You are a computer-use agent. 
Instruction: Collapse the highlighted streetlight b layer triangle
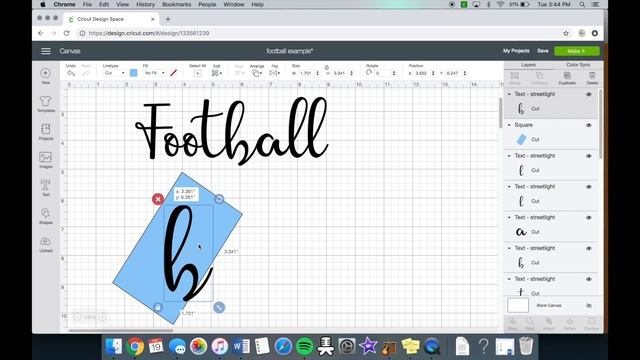pos(509,94)
